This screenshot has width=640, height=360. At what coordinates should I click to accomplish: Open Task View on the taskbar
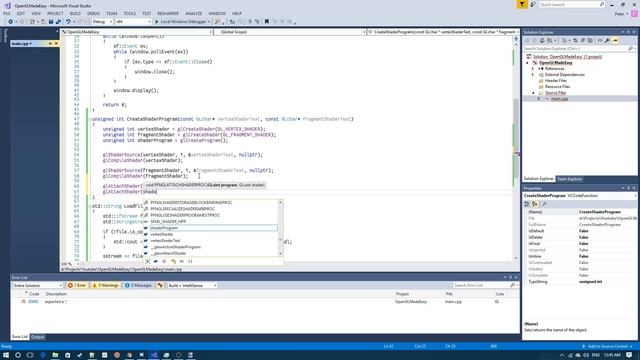(30, 355)
